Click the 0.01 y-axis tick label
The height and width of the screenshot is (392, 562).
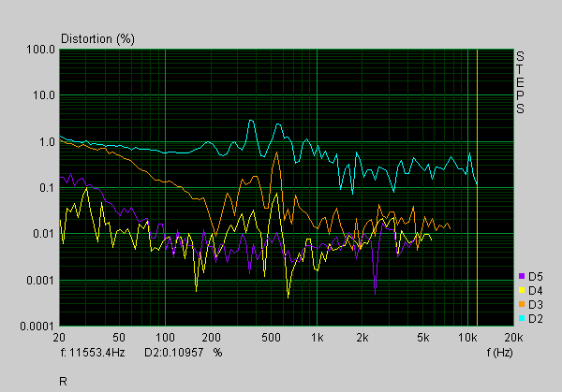tap(44, 234)
